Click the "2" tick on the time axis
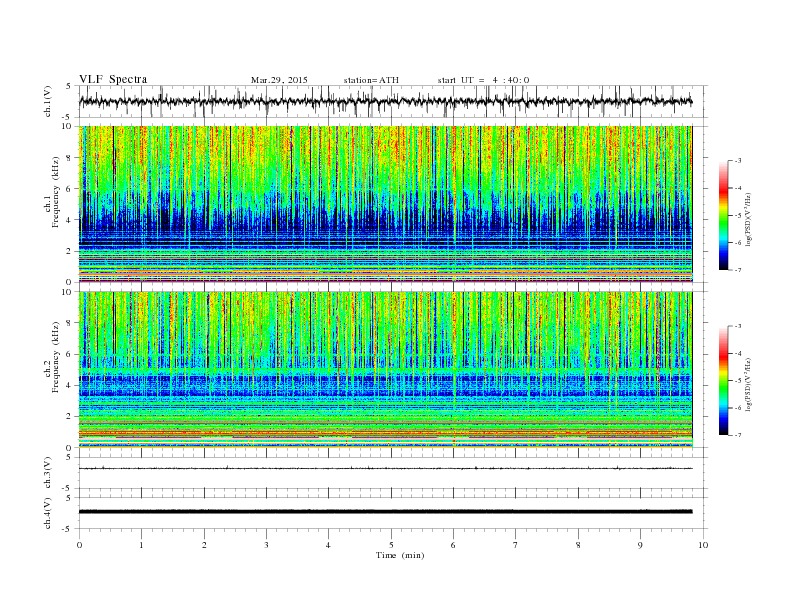This screenshot has width=792, height=612. pos(204,545)
